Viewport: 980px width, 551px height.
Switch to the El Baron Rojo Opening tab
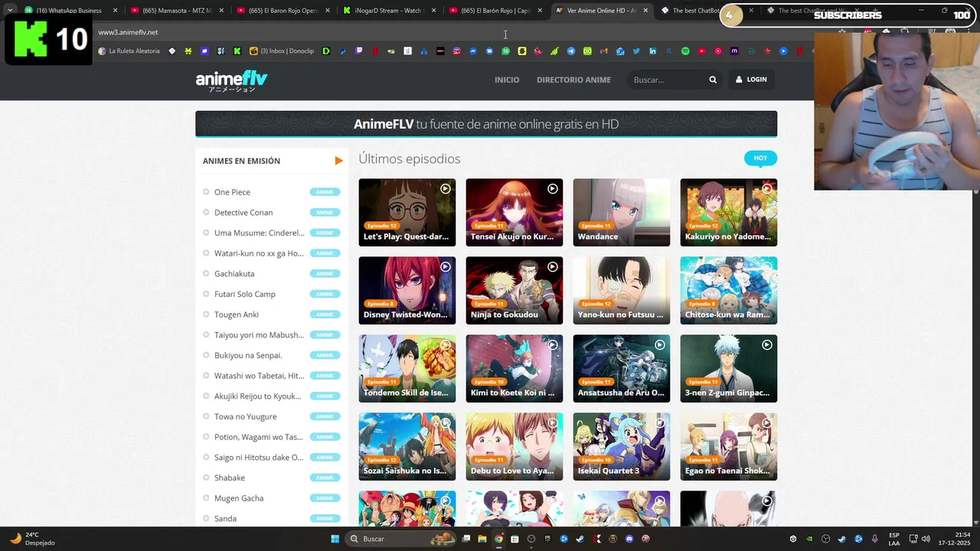282,11
